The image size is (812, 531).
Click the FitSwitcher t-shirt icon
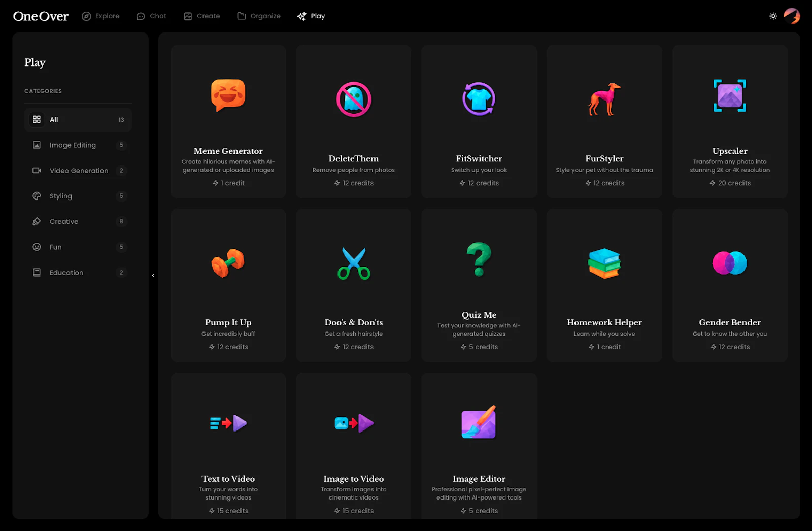(479, 99)
